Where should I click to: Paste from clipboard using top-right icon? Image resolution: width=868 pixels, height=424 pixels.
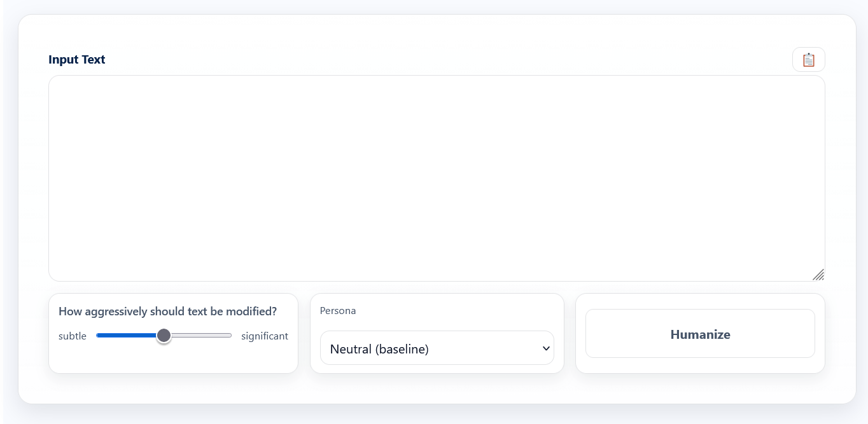(808, 60)
